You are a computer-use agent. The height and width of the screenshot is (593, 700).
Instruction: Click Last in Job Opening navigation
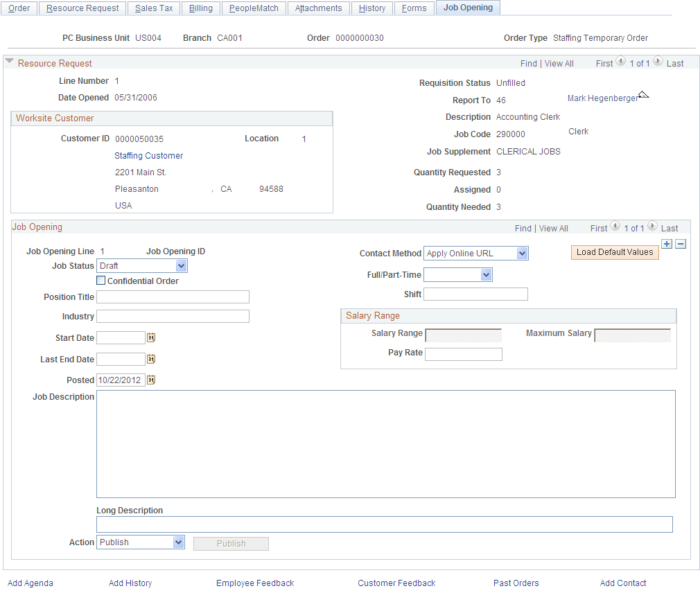click(x=670, y=229)
